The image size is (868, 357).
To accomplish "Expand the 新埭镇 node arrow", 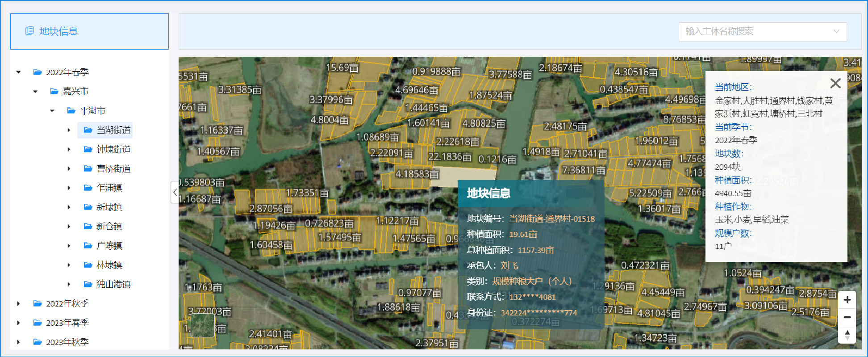I will tap(69, 207).
